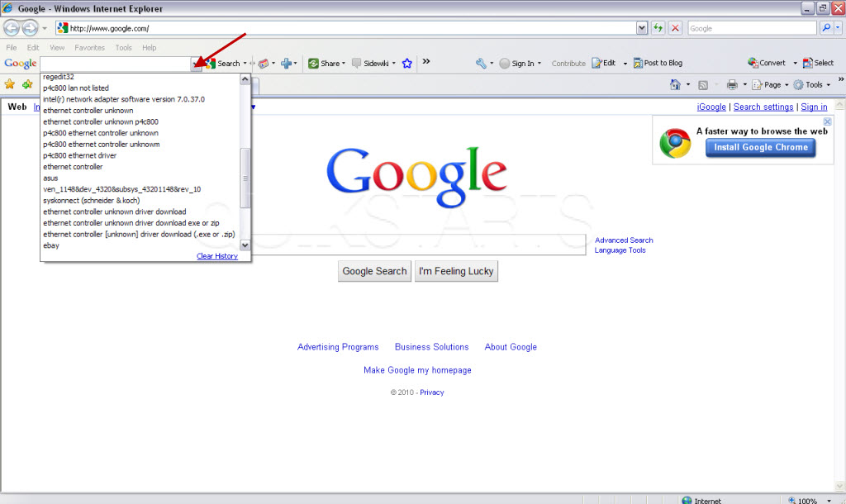Click the I'm Feeling Lucky button
This screenshot has width=846, height=504.
(x=456, y=271)
